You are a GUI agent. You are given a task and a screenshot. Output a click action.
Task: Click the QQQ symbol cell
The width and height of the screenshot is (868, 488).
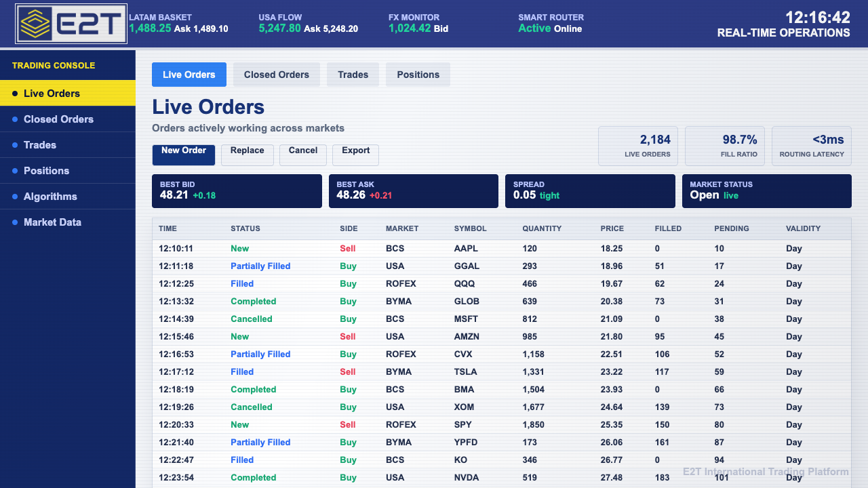pyautogui.click(x=465, y=284)
